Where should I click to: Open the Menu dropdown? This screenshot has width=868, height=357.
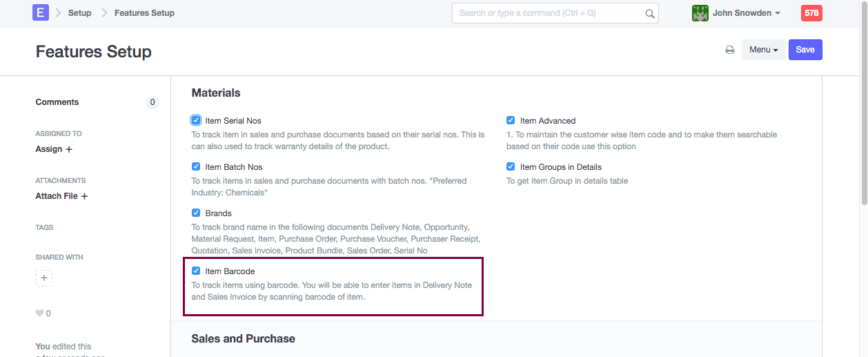pyautogui.click(x=763, y=50)
